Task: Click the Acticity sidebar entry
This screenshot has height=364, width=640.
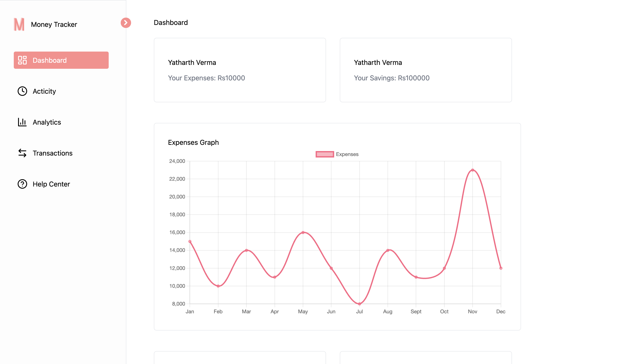Action: point(44,91)
